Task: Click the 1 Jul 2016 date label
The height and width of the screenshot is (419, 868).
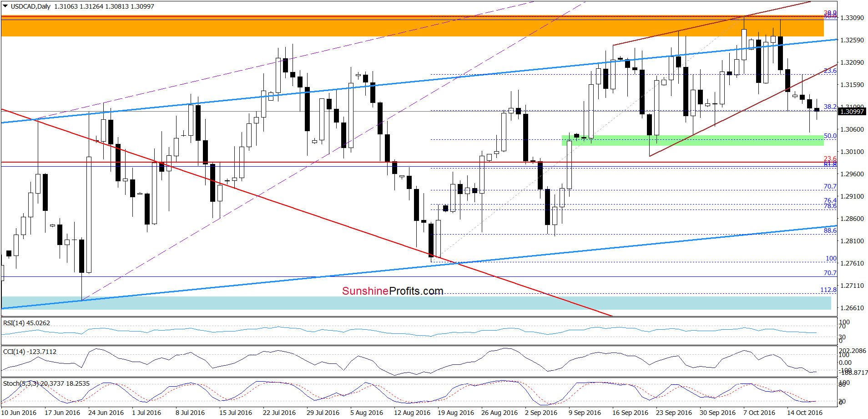Action: 146,413
